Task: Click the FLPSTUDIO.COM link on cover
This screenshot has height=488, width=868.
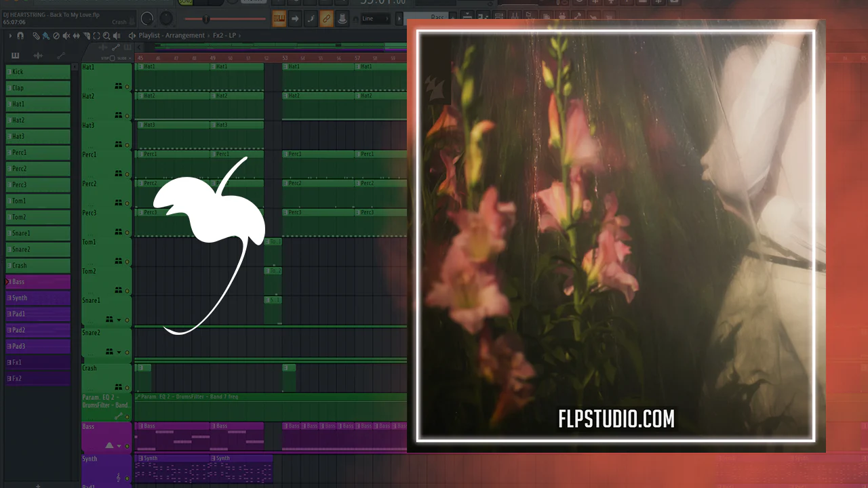Action: coord(616,420)
